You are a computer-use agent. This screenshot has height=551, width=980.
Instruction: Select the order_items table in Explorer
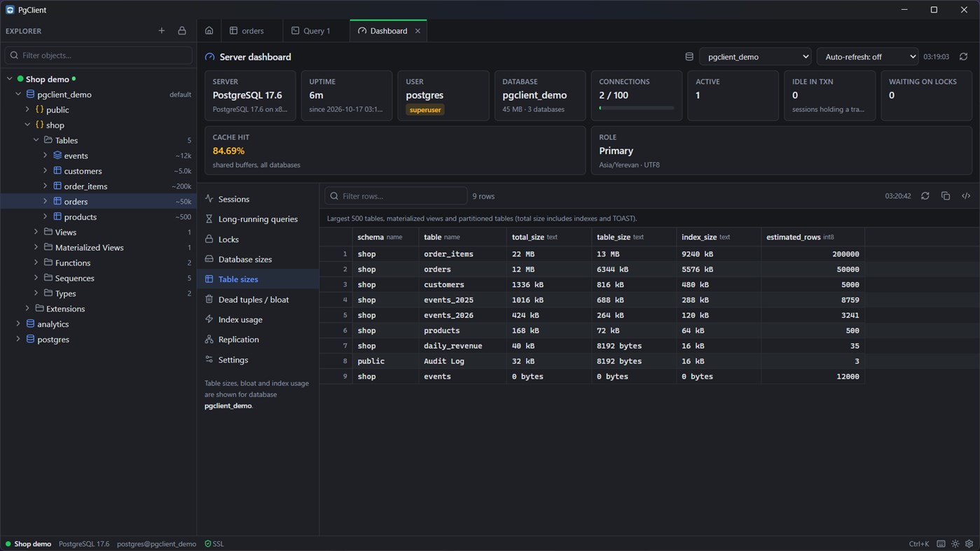[98, 186]
